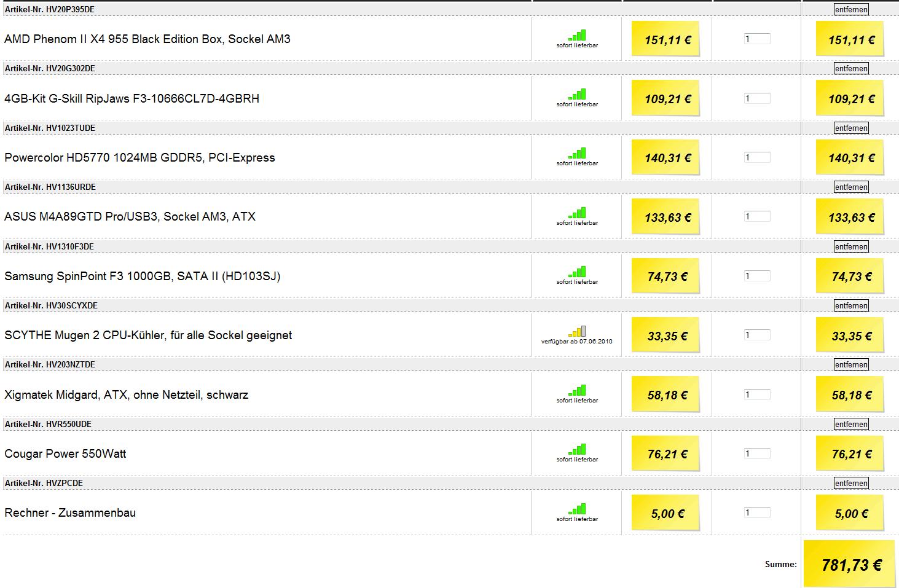Open Xigmatek Midgard ATX case product name

click(x=127, y=394)
